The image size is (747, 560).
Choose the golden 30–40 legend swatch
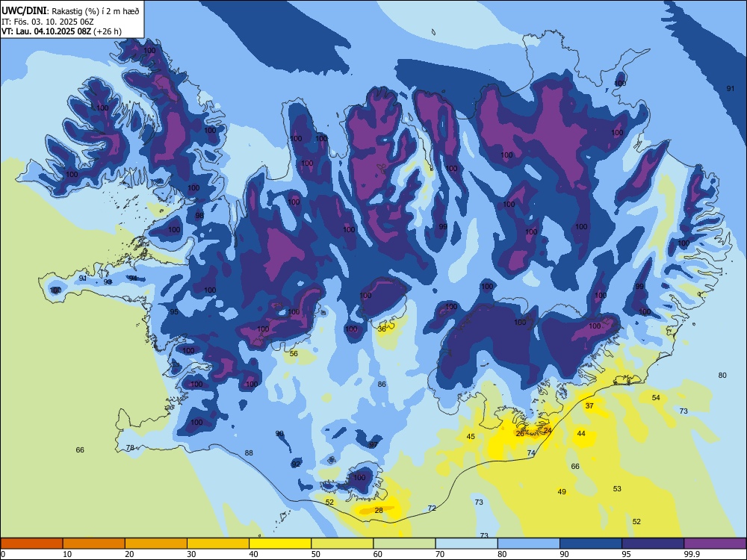click(218, 544)
